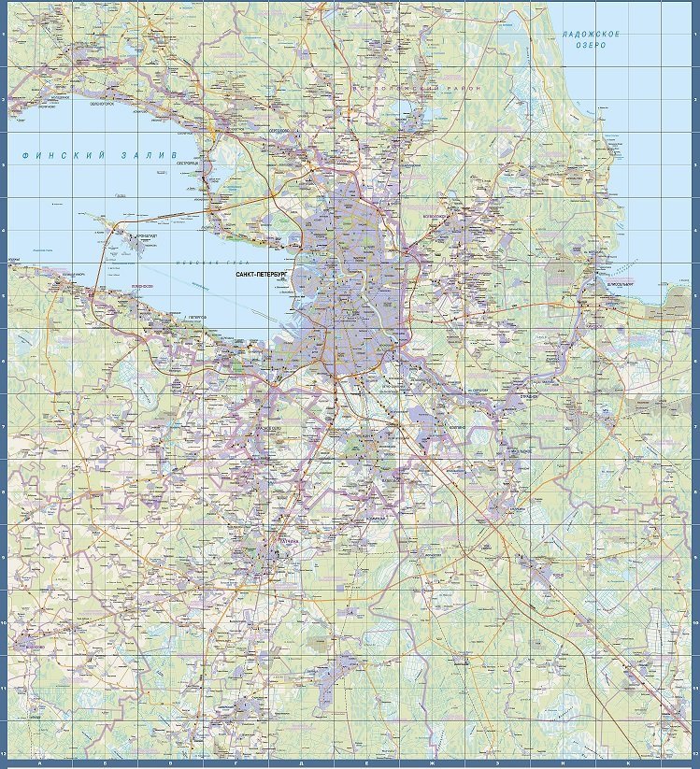Select the Сертолово town label
700x769 pixels.
[279, 130]
